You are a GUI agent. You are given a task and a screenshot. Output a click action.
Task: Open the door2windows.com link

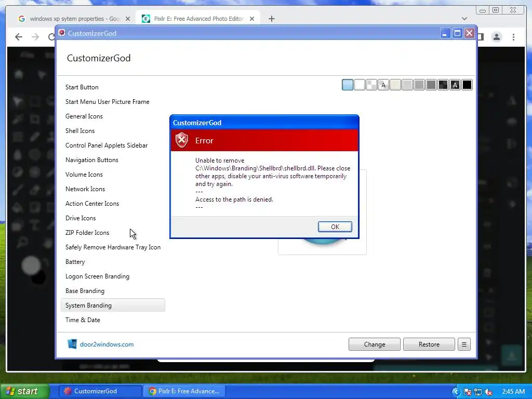(x=107, y=344)
